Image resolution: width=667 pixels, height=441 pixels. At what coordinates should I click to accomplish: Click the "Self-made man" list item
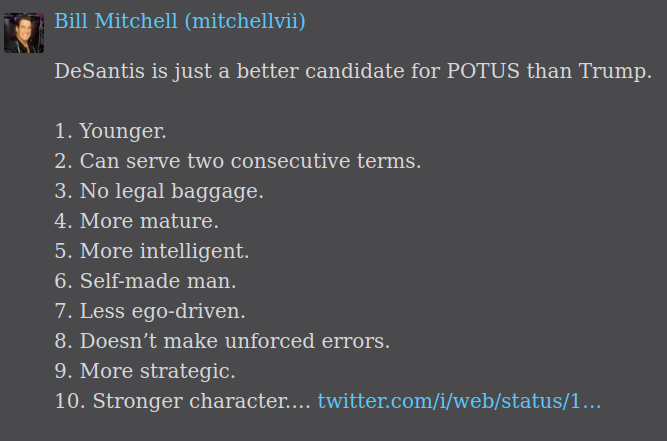tap(158, 281)
